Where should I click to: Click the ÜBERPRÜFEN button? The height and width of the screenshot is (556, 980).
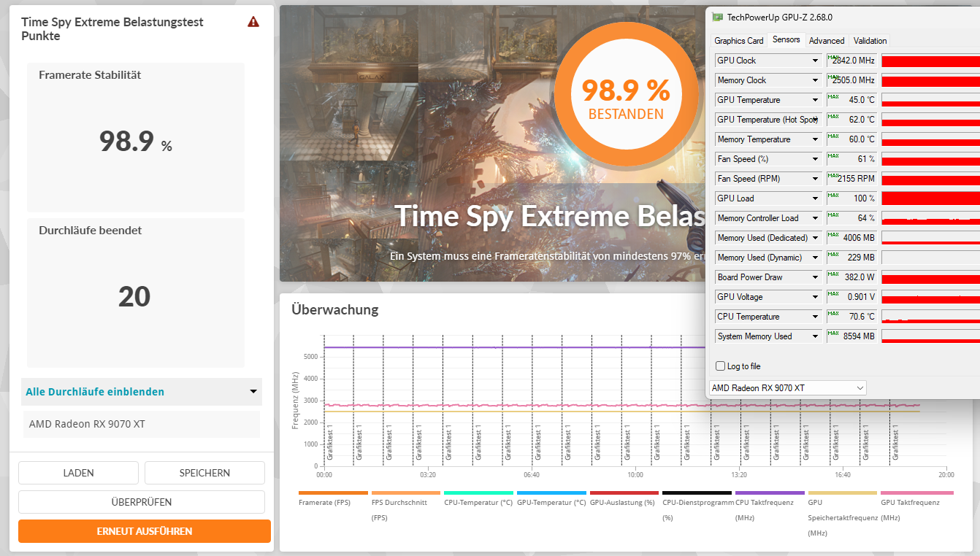tap(142, 502)
